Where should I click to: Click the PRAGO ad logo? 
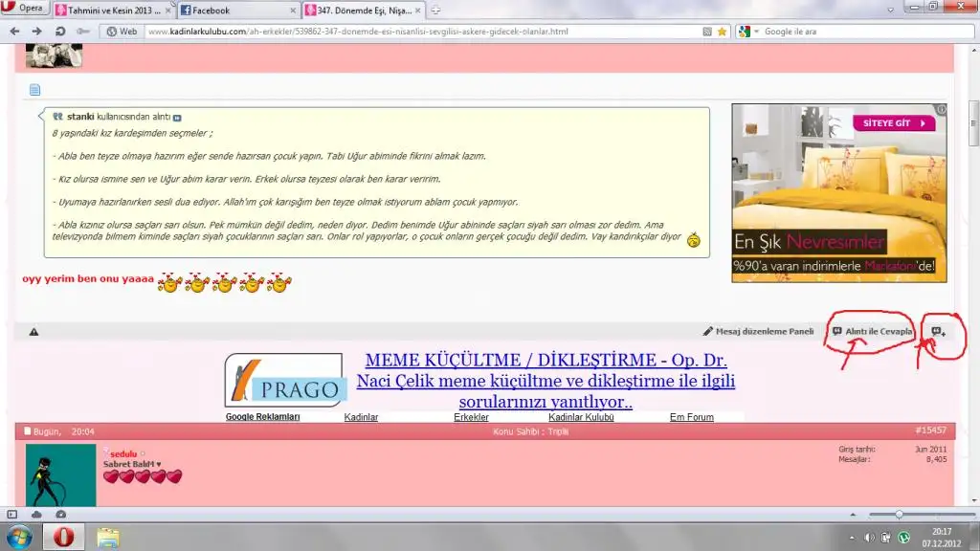[x=283, y=381]
